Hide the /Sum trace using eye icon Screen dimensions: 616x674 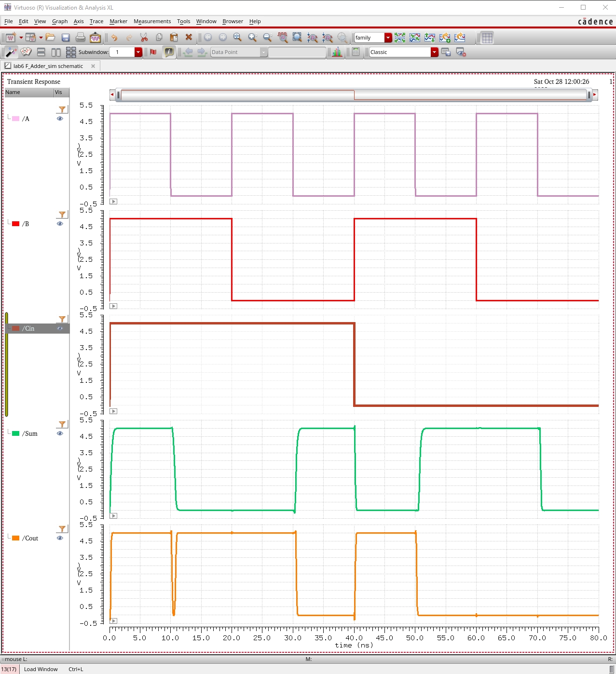click(60, 433)
